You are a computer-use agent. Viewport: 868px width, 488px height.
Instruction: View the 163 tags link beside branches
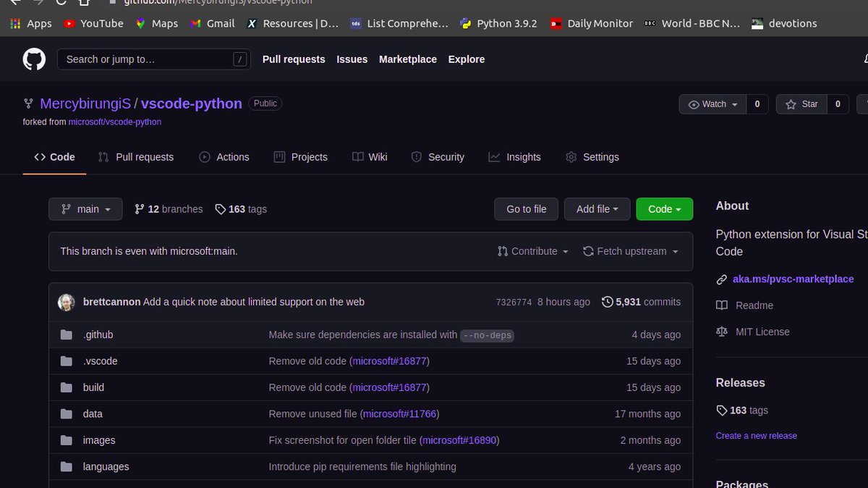tap(241, 209)
